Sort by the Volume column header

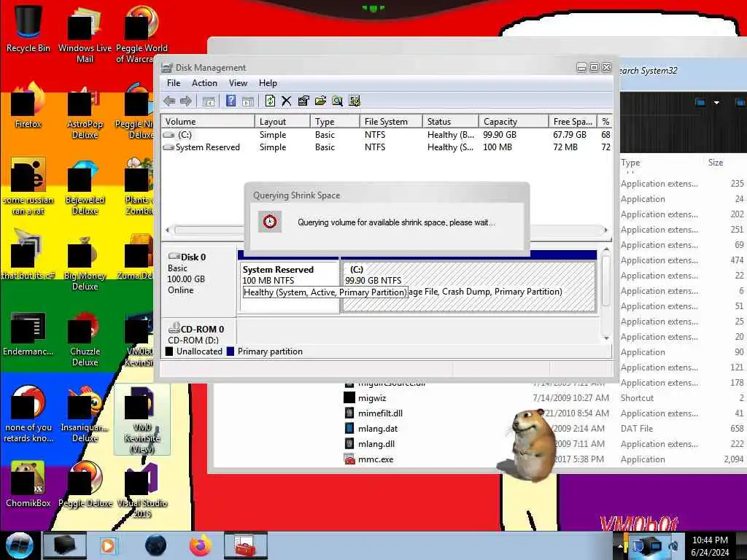click(208, 122)
